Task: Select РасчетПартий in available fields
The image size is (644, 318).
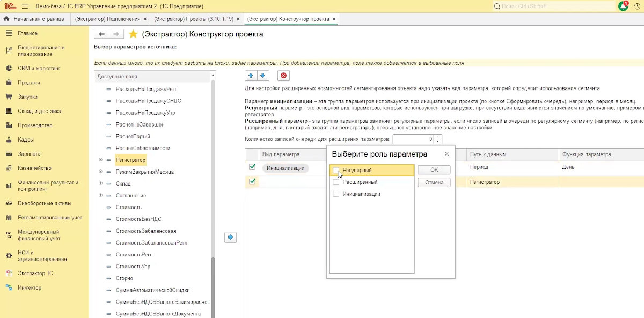Action: (x=133, y=136)
